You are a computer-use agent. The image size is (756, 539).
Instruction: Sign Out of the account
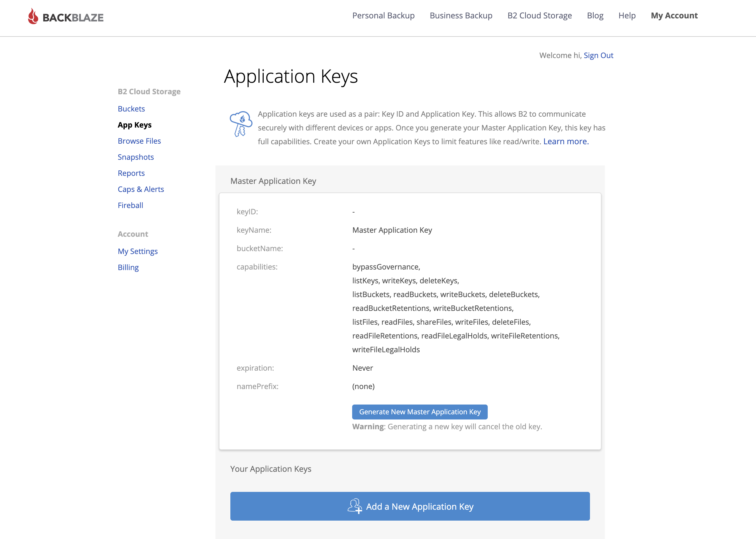pos(598,55)
